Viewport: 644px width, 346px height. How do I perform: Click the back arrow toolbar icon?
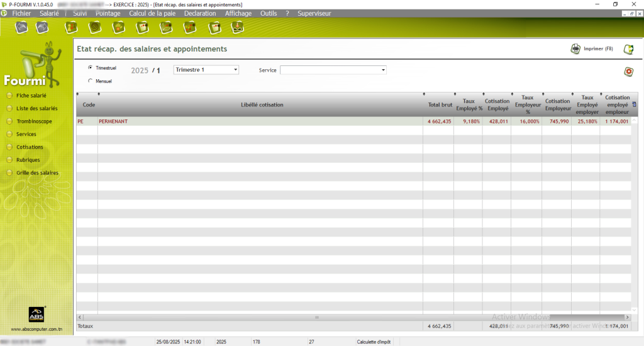tap(22, 27)
